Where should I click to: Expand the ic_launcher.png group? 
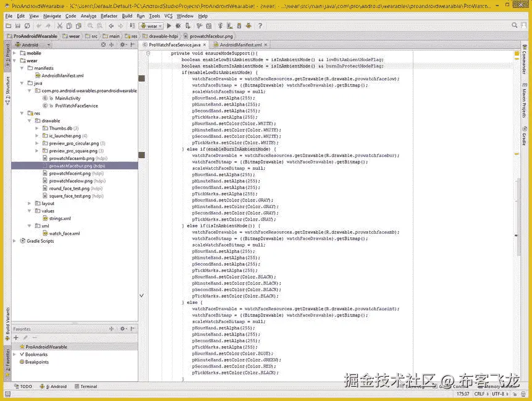click(x=36, y=136)
